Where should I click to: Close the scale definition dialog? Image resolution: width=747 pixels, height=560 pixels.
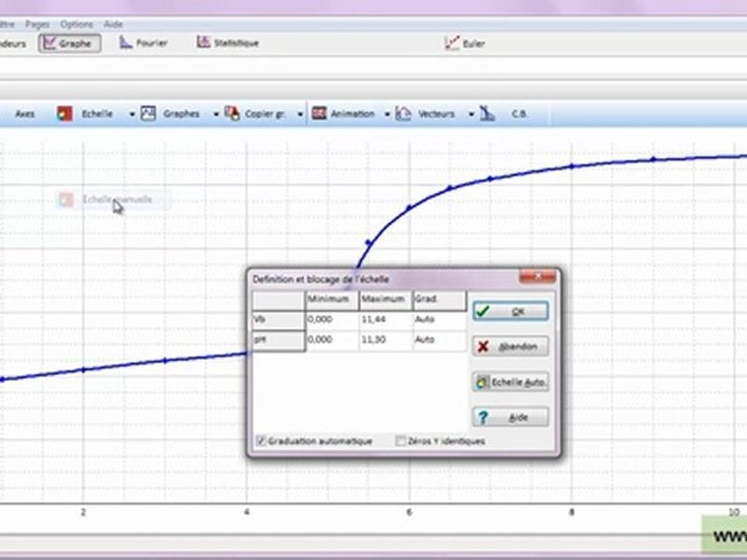coord(537,276)
